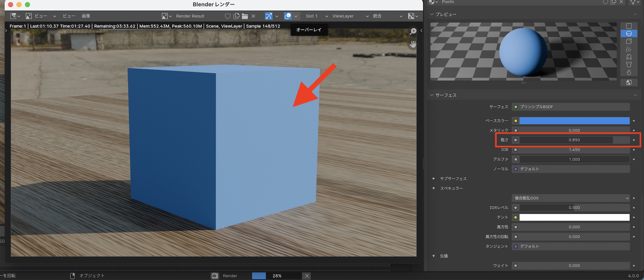Expand the サブサーフェス section
This screenshot has height=280, width=644.
[434, 178]
